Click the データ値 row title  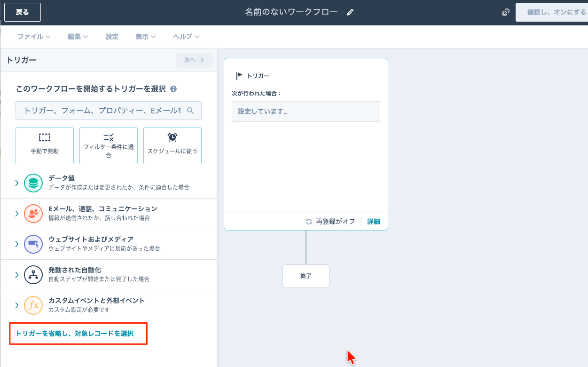(62, 178)
